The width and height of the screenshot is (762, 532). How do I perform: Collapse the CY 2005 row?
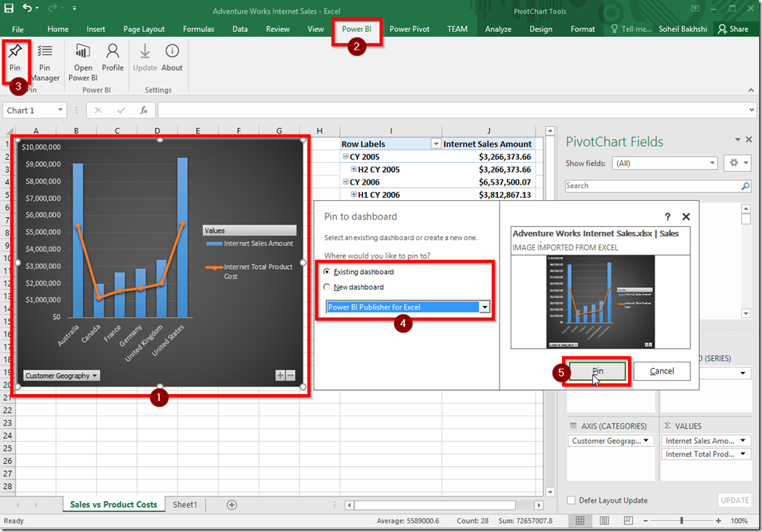345,156
